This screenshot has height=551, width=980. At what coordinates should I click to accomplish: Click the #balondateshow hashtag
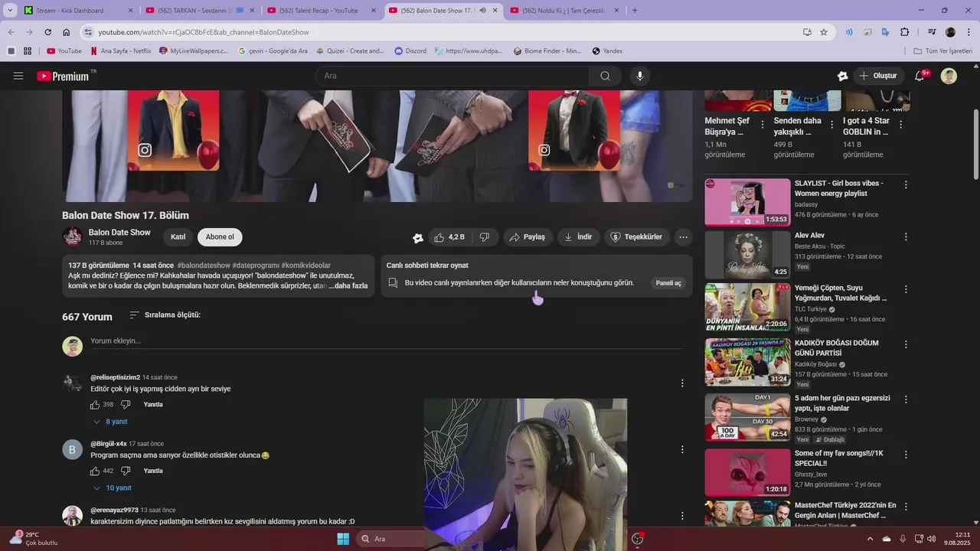[203, 266]
